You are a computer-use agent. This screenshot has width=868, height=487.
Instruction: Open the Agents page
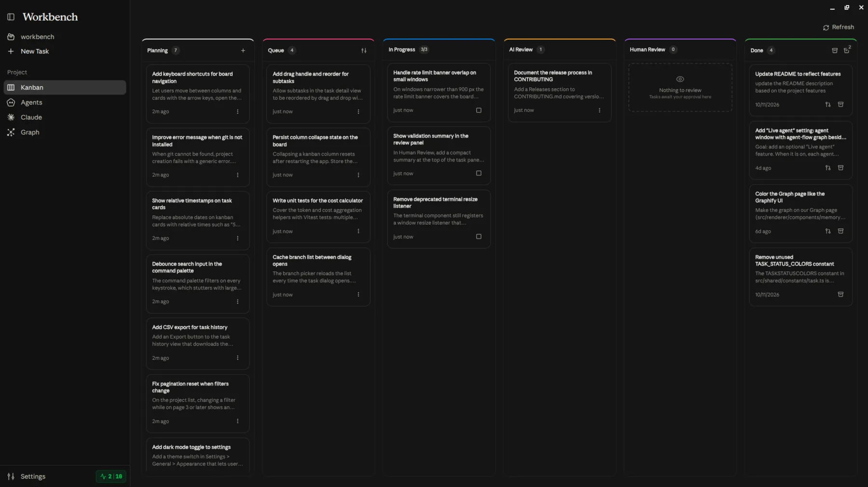[65, 103]
